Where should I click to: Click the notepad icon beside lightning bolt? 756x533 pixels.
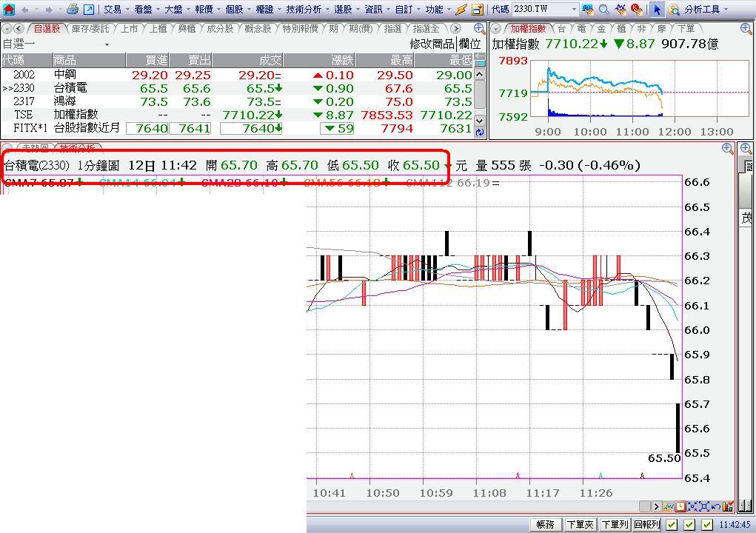tap(478, 9)
